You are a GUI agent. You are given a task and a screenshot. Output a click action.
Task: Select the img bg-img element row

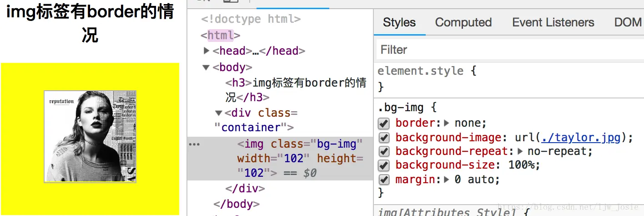pos(280,159)
